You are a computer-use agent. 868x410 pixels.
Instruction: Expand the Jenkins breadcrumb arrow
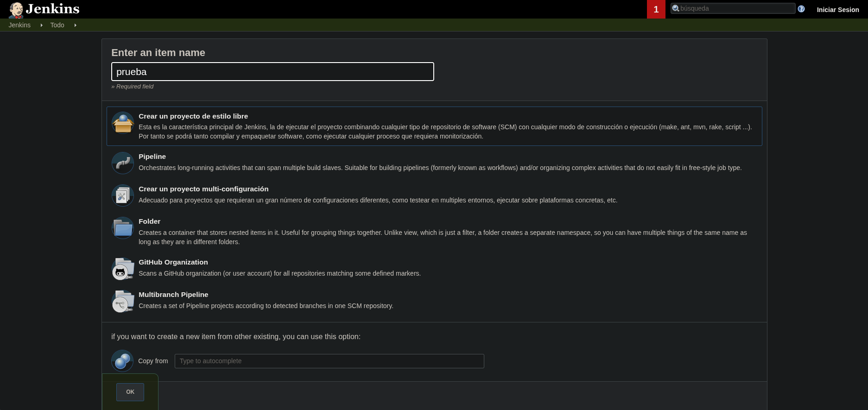[41, 25]
